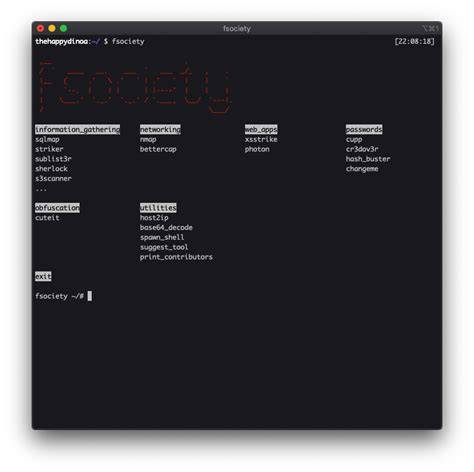Click the cuteit entry
This screenshot has width=474, height=472.
click(x=47, y=218)
